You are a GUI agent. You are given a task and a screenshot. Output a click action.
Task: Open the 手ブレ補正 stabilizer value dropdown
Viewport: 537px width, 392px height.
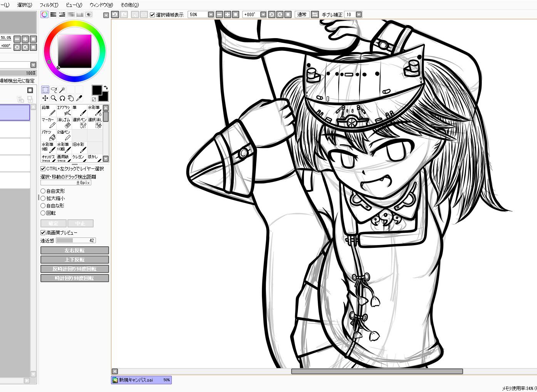coord(359,15)
